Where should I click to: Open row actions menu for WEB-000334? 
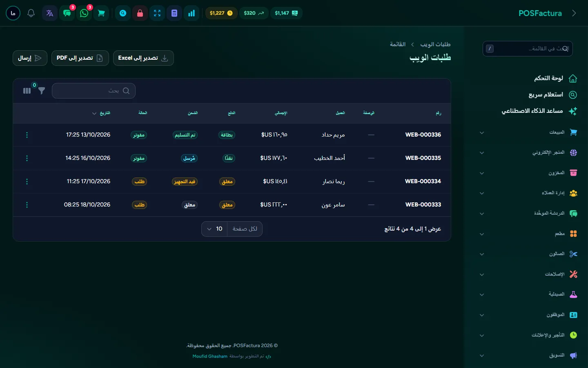(x=27, y=182)
